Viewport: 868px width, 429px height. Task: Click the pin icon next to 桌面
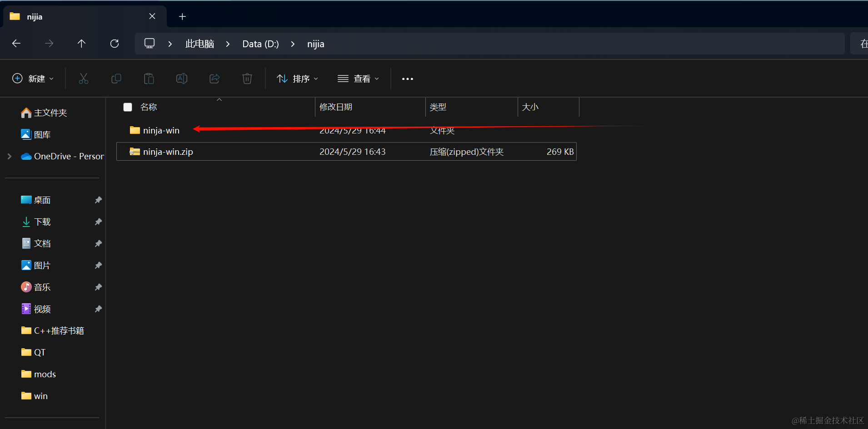(x=98, y=200)
